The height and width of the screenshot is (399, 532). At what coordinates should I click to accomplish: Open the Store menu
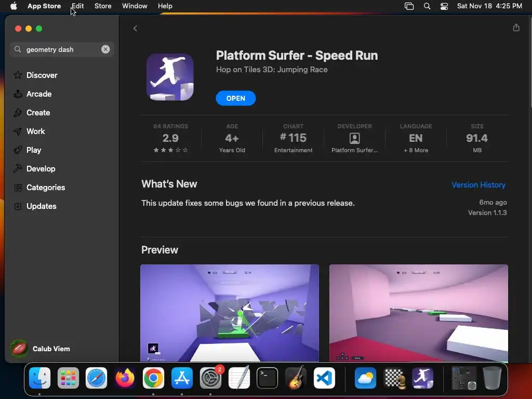point(103,6)
